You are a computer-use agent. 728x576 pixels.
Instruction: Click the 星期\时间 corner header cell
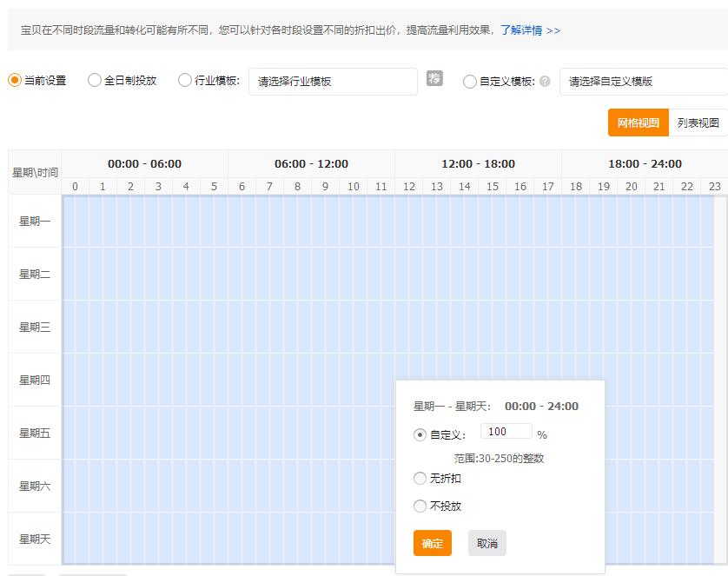(x=35, y=172)
